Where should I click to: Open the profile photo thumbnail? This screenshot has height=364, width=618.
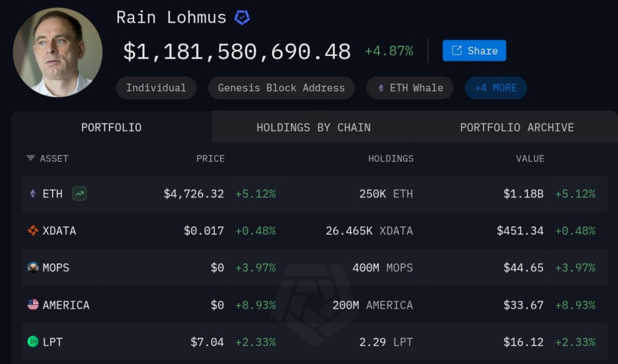pos(57,52)
